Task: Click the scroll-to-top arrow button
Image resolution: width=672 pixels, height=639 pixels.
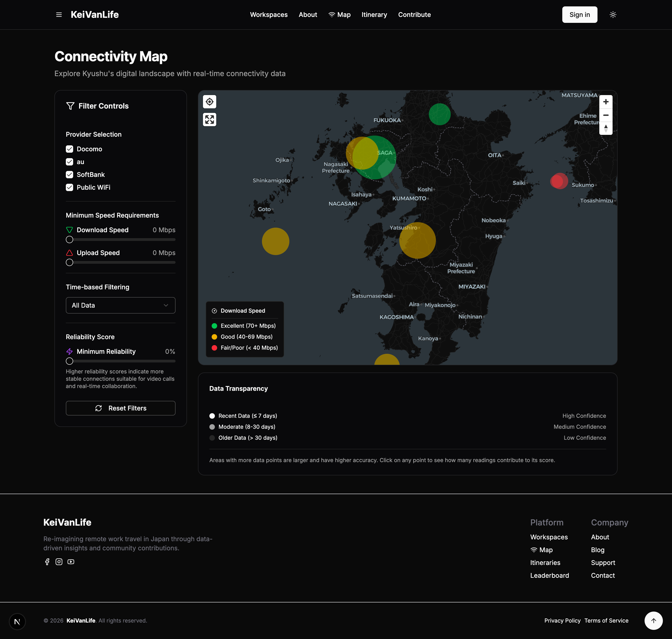Action: tap(653, 621)
